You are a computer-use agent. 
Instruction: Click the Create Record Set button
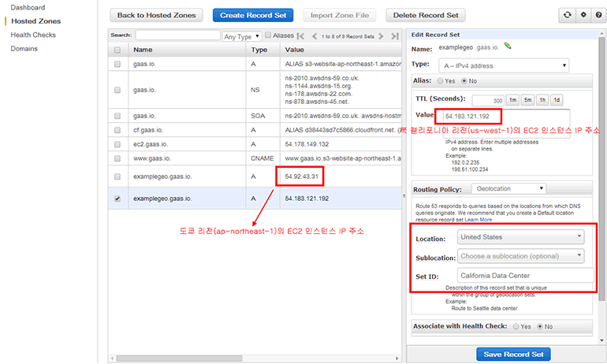pos(253,15)
